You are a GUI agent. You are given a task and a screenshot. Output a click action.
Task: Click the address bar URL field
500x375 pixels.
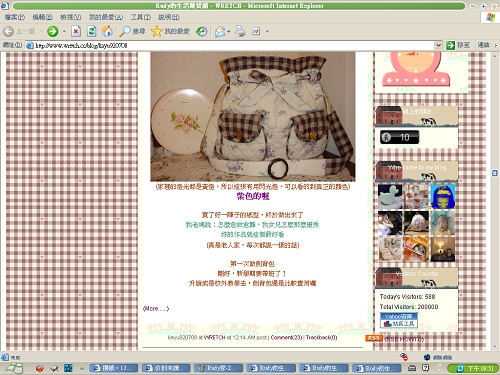click(230, 45)
